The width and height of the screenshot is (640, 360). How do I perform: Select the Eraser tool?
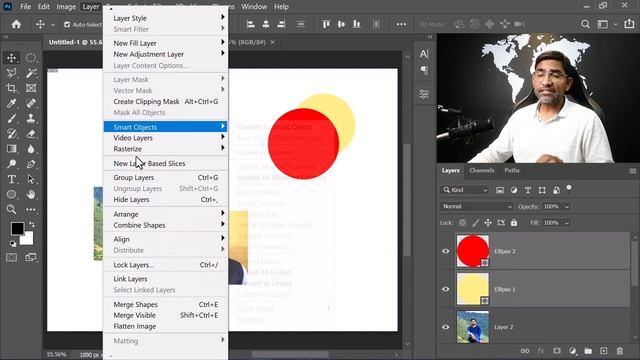[x=31, y=134]
